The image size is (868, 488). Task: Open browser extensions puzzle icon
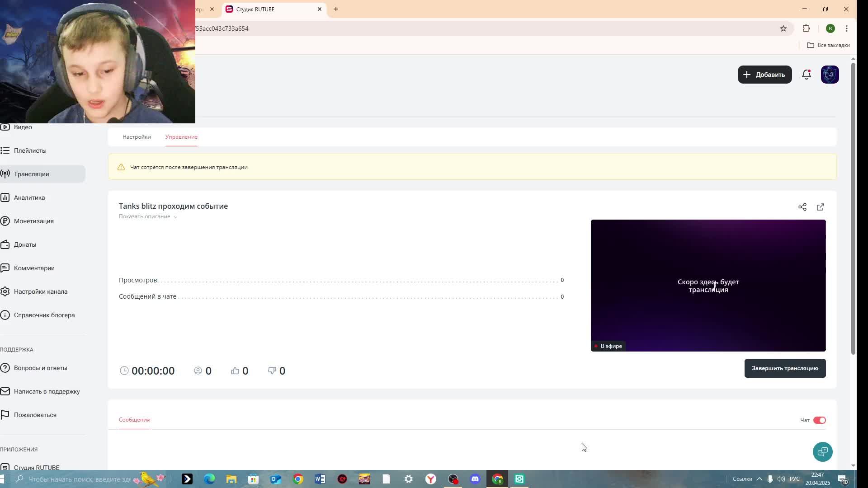tap(807, 28)
